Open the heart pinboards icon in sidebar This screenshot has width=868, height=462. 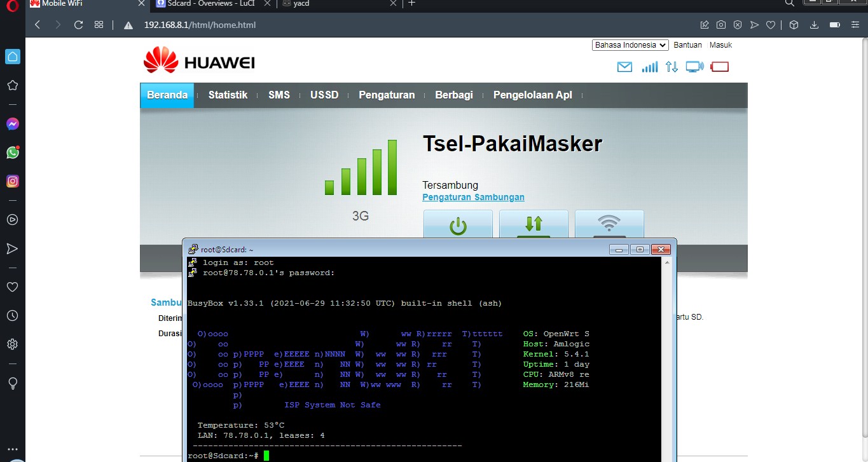click(x=12, y=287)
